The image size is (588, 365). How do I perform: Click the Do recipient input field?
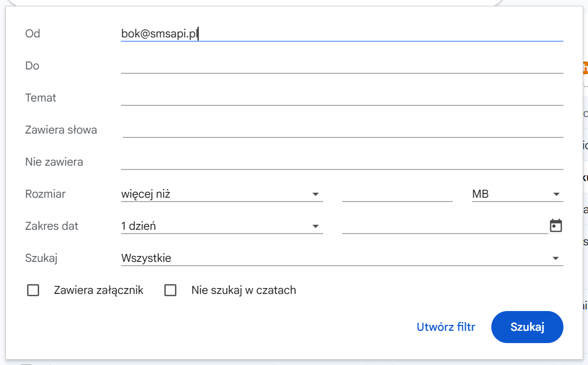(x=342, y=66)
